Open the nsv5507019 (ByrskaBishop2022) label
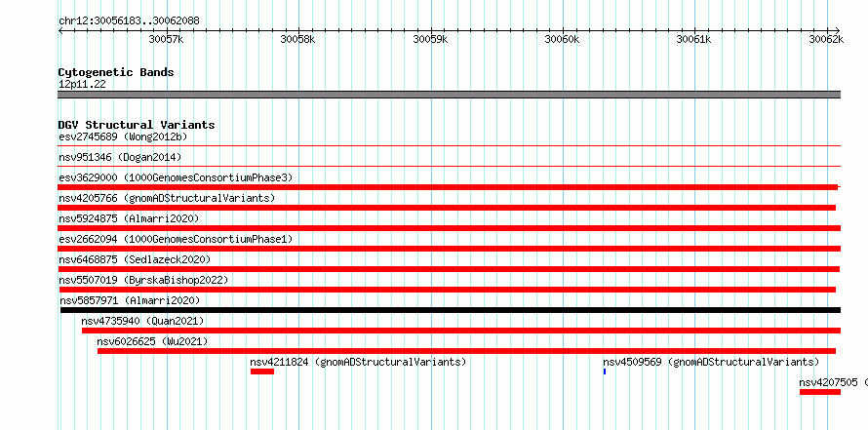This screenshot has width=868, height=430. click(x=143, y=280)
